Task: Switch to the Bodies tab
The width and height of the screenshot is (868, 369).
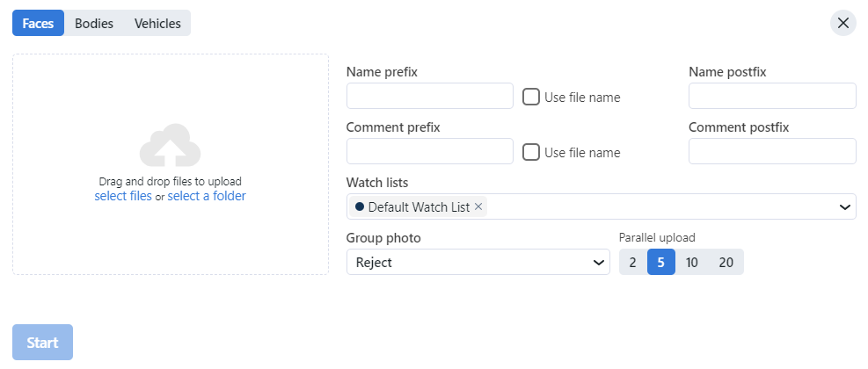Action: 94,24
